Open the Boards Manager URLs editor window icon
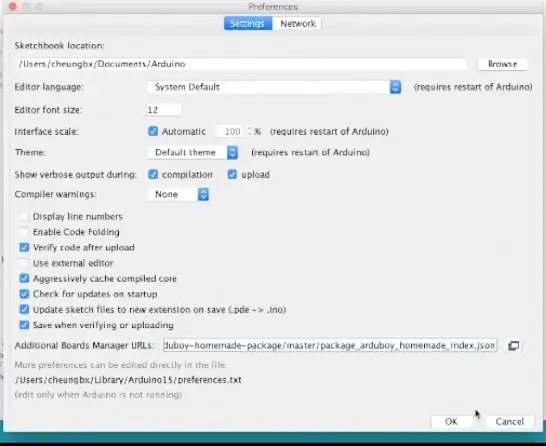 coord(513,346)
